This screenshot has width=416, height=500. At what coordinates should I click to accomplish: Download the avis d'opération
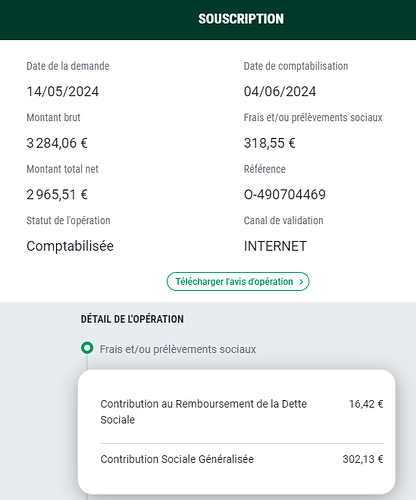point(238,282)
